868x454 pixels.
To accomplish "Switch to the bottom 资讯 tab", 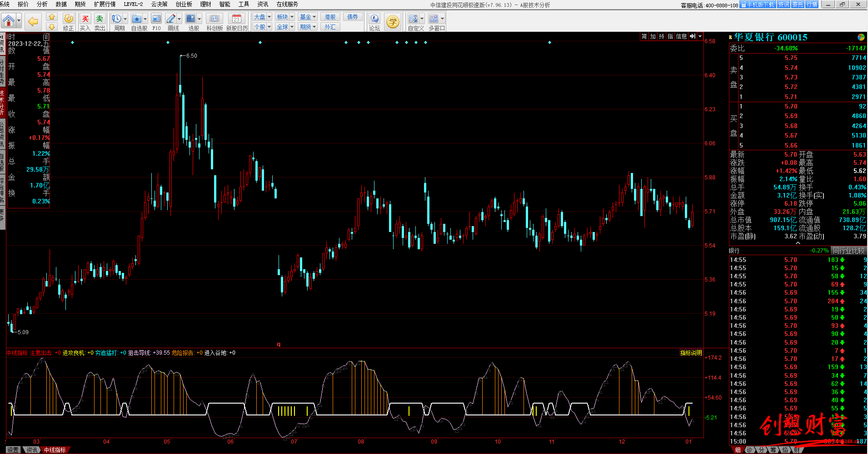I will pos(31,450).
